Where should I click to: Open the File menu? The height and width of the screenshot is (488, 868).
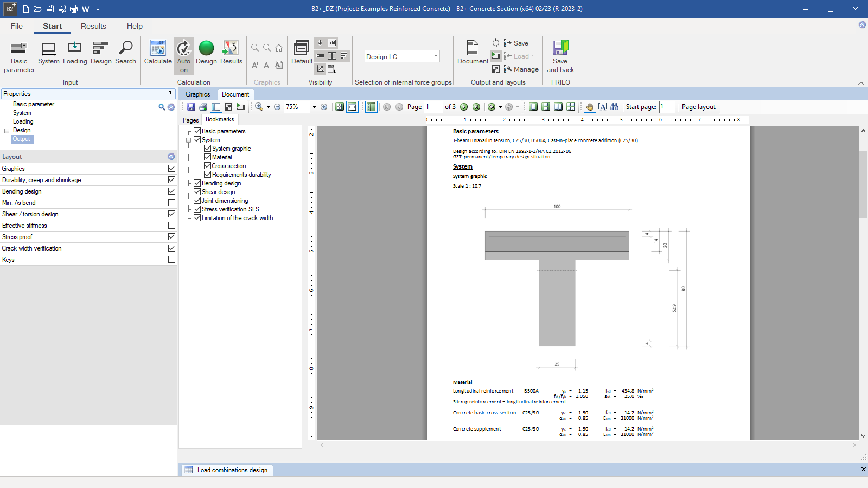point(17,26)
